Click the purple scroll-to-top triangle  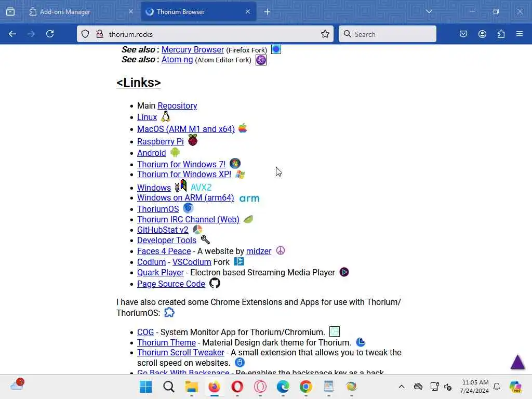click(x=518, y=362)
